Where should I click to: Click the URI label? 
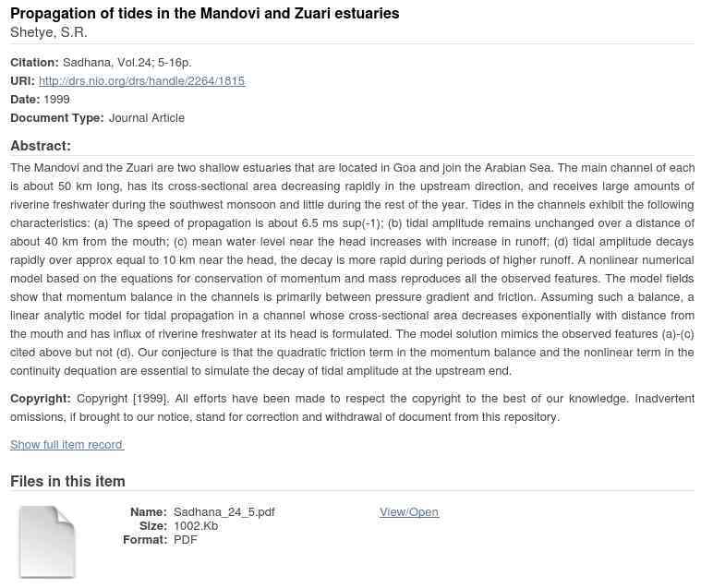tap(22, 81)
